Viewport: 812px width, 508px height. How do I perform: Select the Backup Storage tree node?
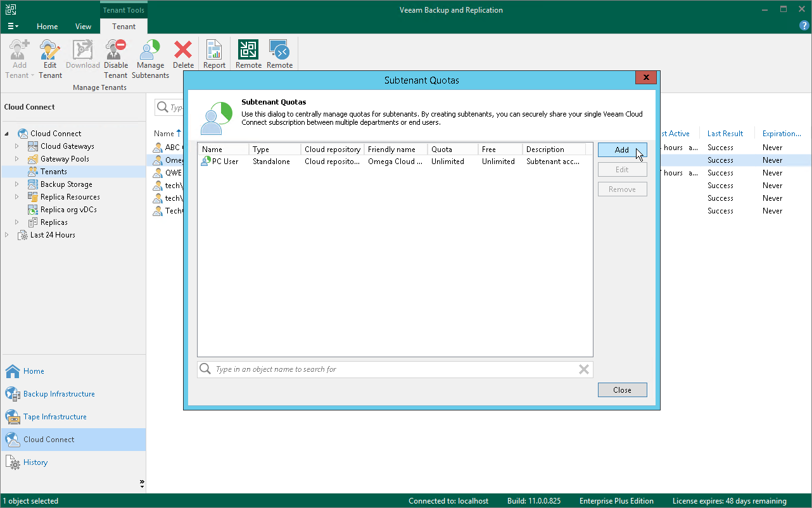click(67, 184)
